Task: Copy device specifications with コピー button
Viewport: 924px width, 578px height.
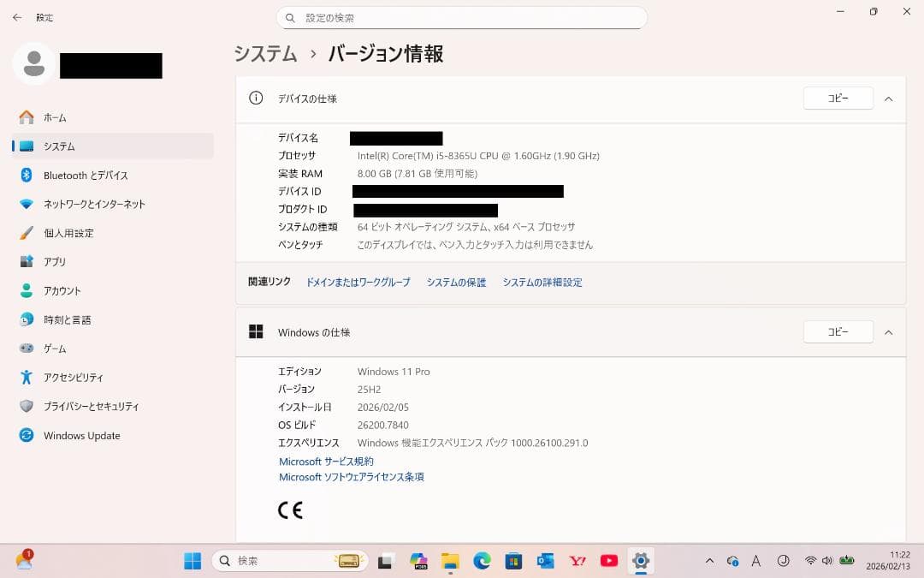Action: pos(838,98)
